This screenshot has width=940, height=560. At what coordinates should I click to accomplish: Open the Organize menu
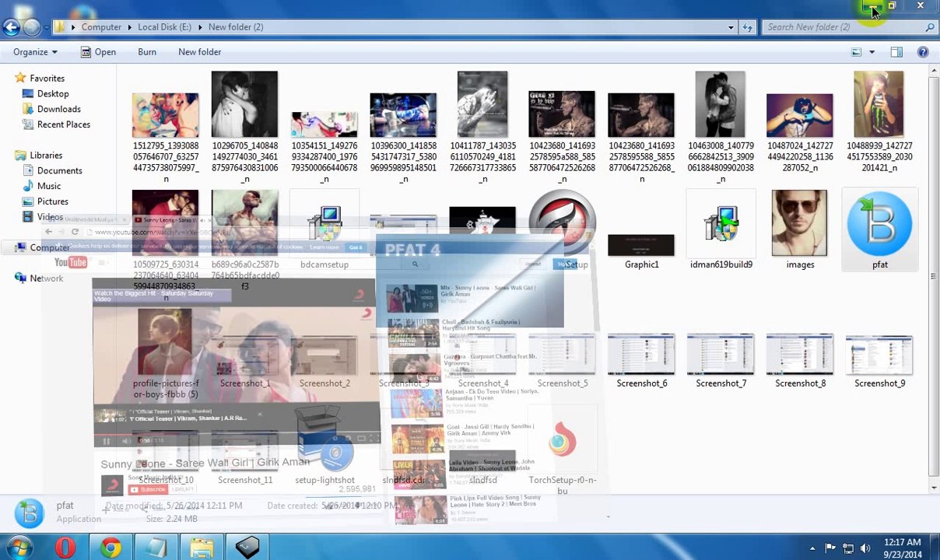point(35,52)
